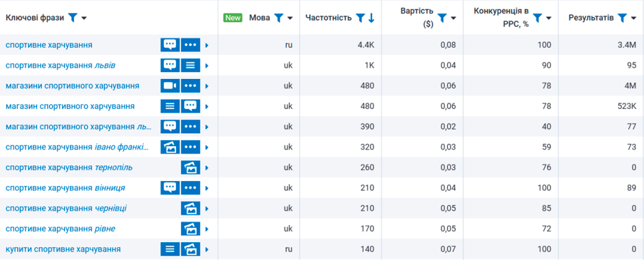Open the Ключові фрази column dropdown arrow
Screen dimensions: 644x260
coord(84,18)
